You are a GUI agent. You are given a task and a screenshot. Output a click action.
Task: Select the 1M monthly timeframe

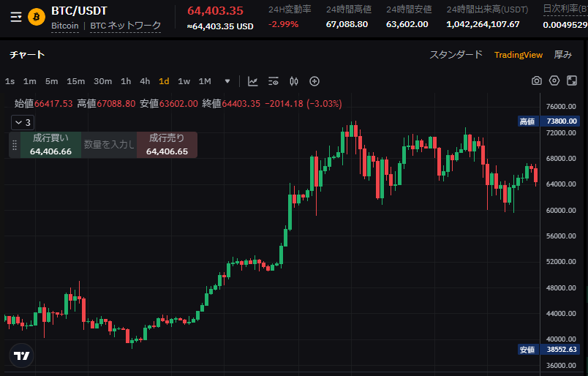[205, 81]
